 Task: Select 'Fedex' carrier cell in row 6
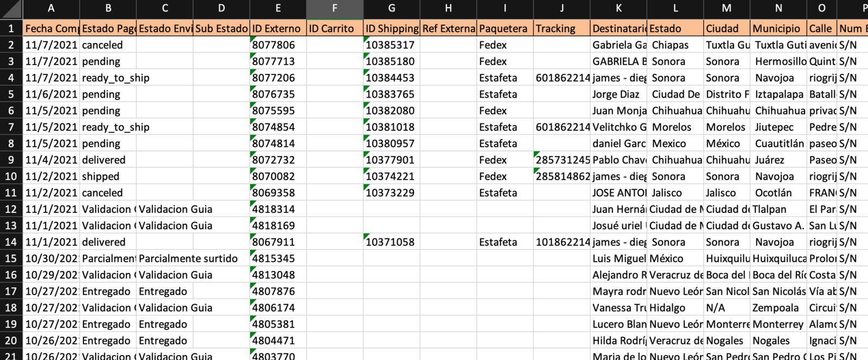tap(505, 111)
